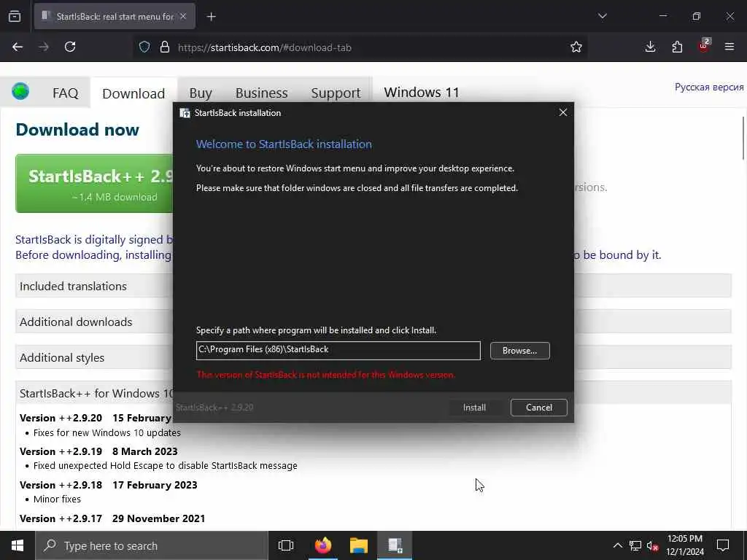Viewport: 747px width, 560px height.
Task: Go back to the previous page
Action: pyautogui.click(x=18, y=47)
